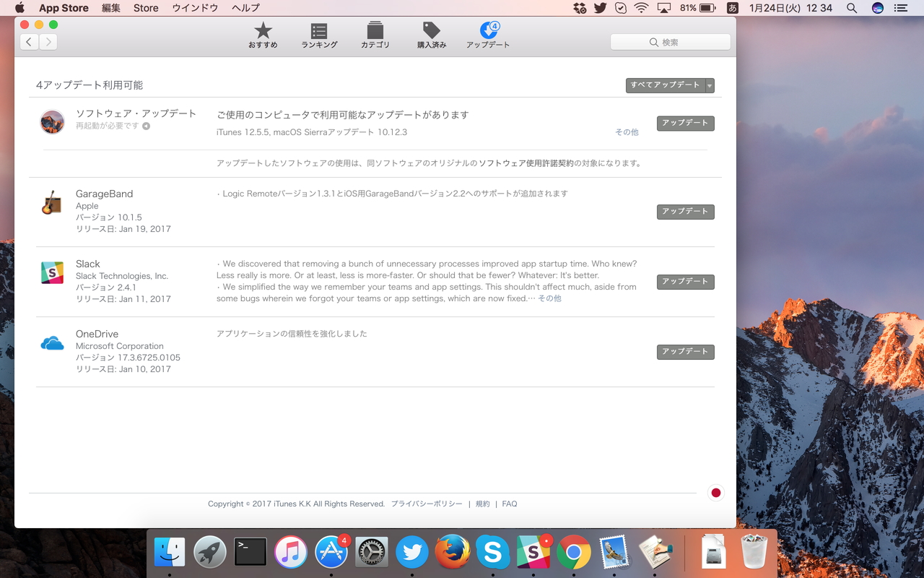Click the 検索 search field
924x578 pixels.
click(x=670, y=41)
